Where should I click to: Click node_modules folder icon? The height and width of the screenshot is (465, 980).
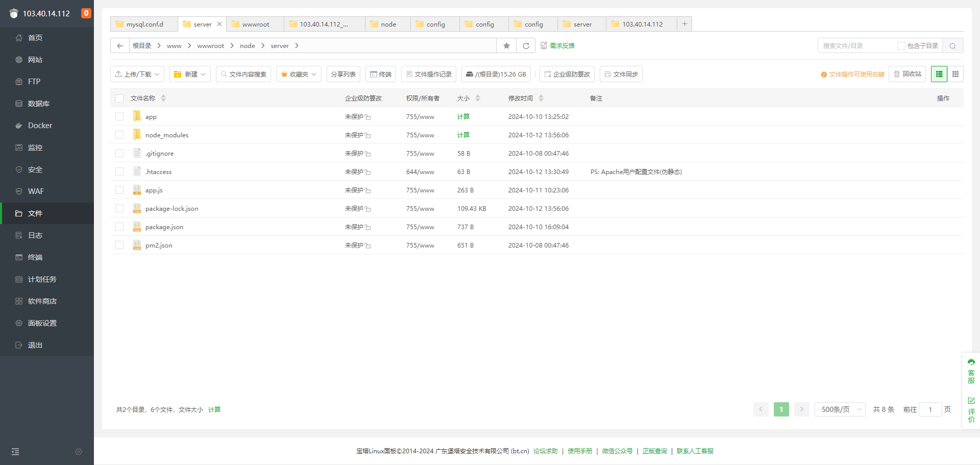tap(137, 135)
